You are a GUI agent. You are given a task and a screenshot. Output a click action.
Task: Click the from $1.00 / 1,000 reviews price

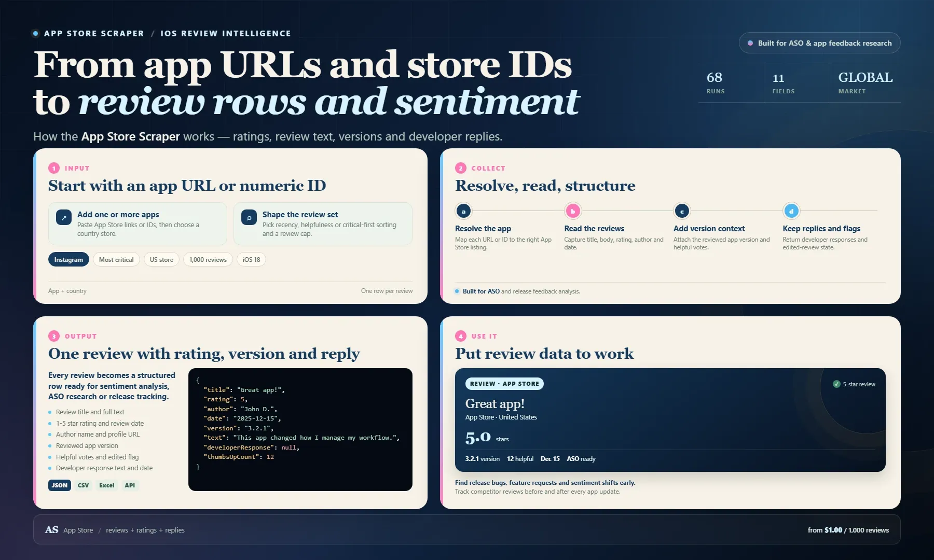pos(848,530)
